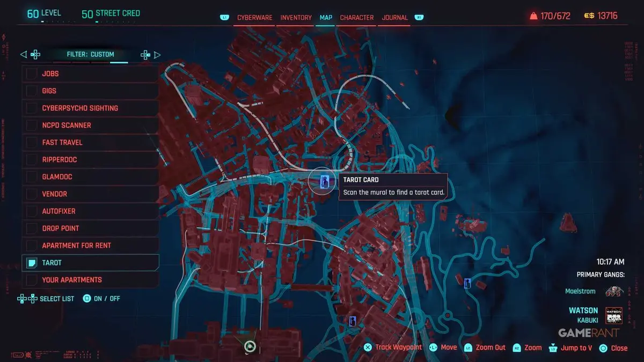Enable the Jobs filter checkbox
The width and height of the screenshot is (644, 362).
[x=32, y=73]
